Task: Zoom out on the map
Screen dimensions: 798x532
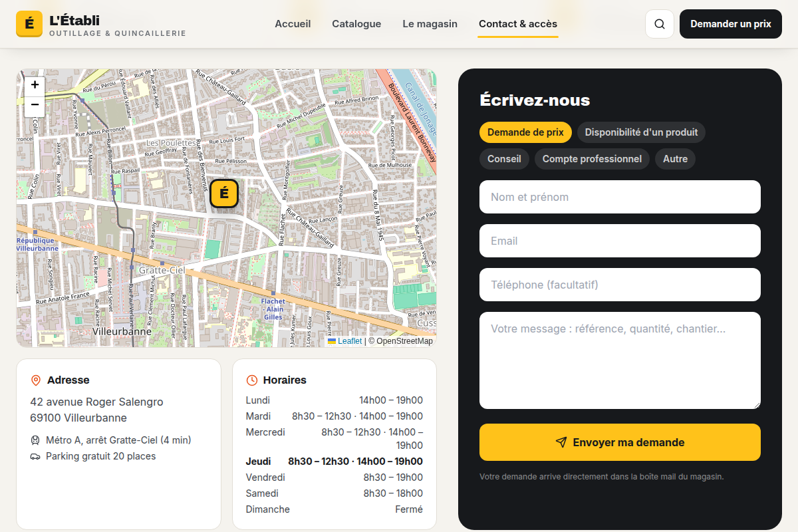Action: [35, 106]
